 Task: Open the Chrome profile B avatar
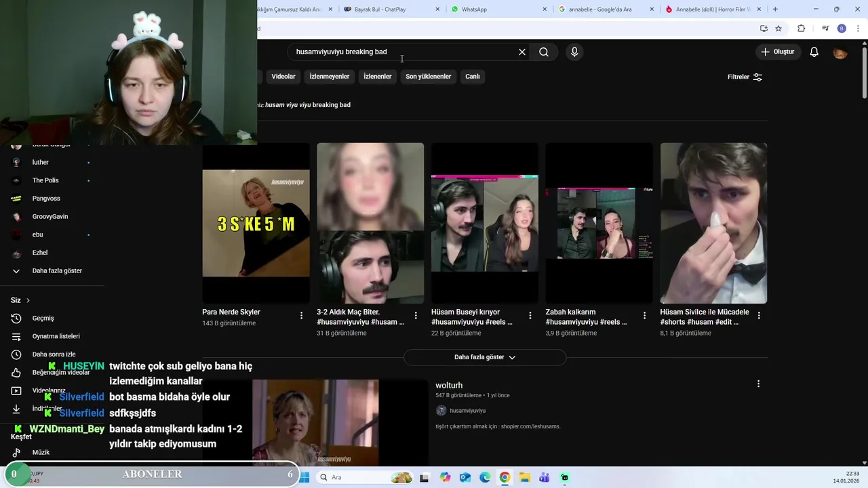click(842, 28)
